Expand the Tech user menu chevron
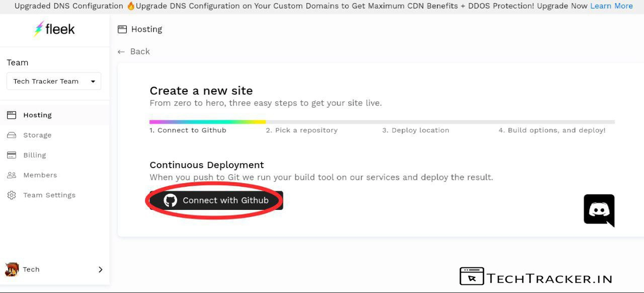The width and height of the screenshot is (644, 293). (100, 269)
